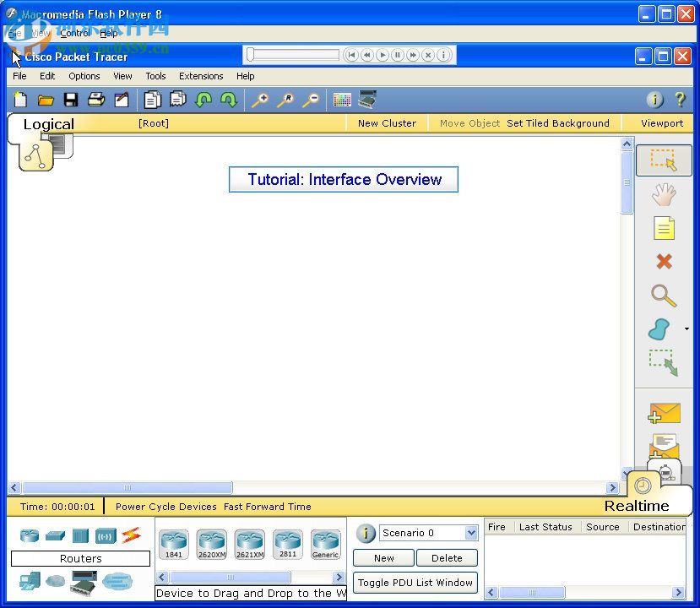The height and width of the screenshot is (608, 700).
Task: Open the custom devices dialog icon
Action: point(367,99)
